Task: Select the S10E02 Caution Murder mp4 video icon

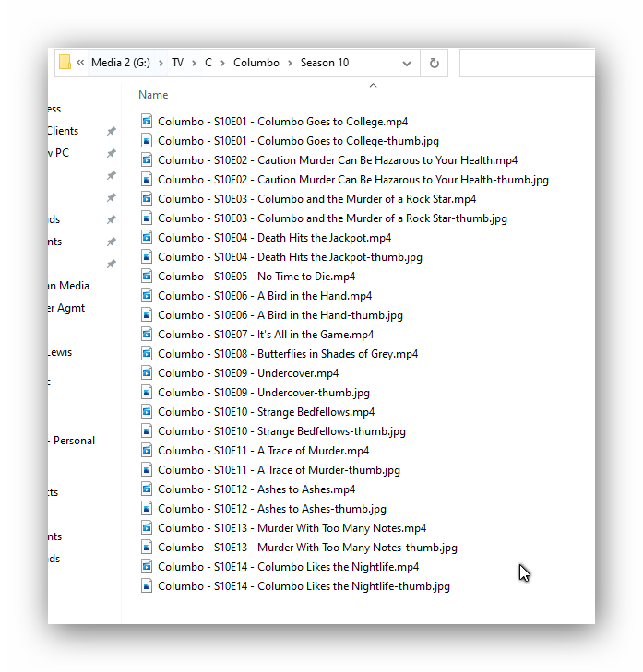Action: pyautogui.click(x=147, y=159)
